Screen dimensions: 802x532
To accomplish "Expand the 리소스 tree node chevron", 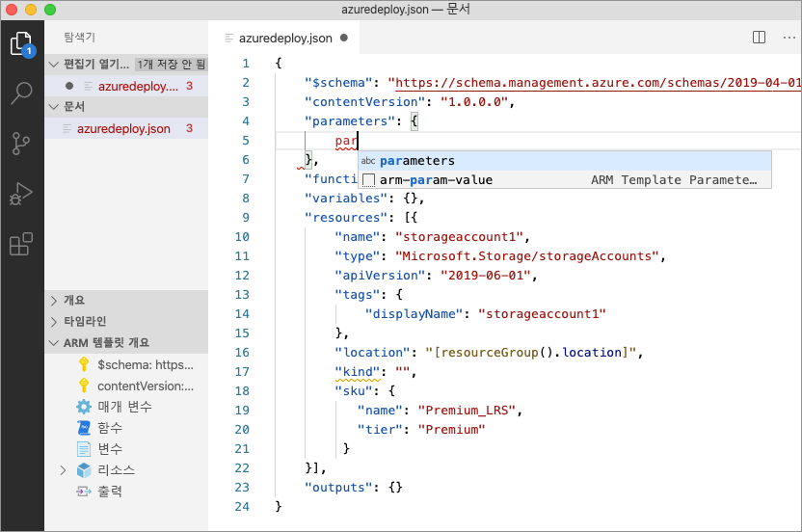I will 63,470.
